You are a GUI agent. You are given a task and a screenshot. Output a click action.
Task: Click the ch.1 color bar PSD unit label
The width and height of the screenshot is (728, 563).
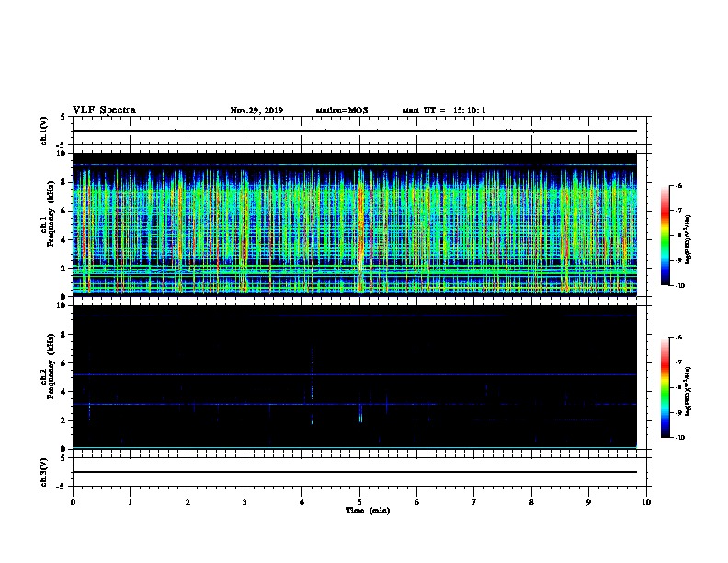point(688,240)
